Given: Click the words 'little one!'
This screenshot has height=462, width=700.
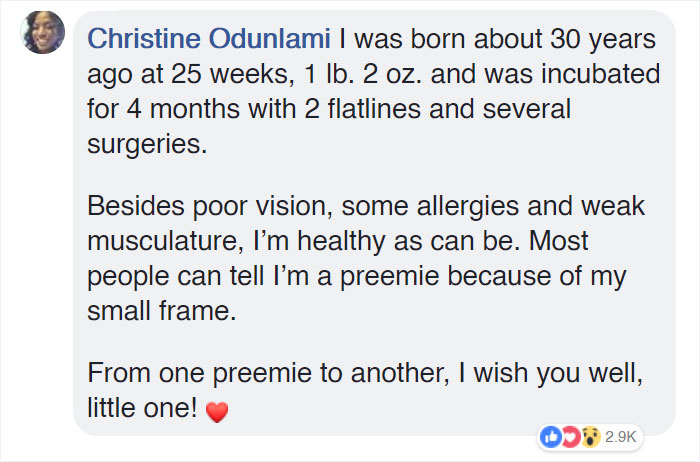Looking at the screenshot, I should [x=142, y=410].
